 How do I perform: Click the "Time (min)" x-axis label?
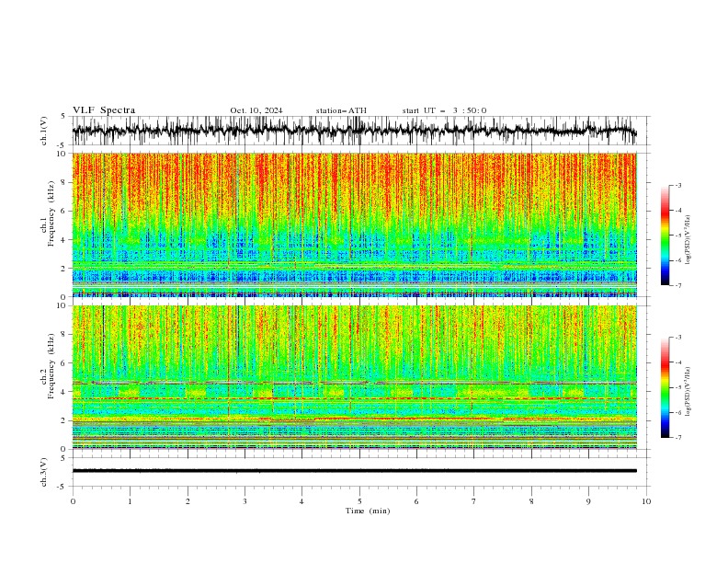368,511
